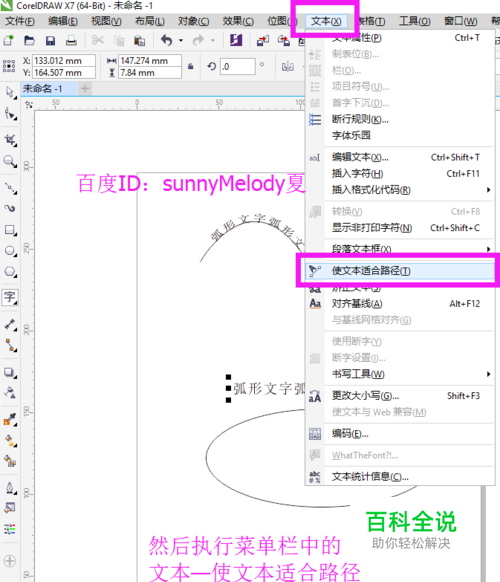
Task: Select the Drop Shadow tool
Action: tap(10, 372)
